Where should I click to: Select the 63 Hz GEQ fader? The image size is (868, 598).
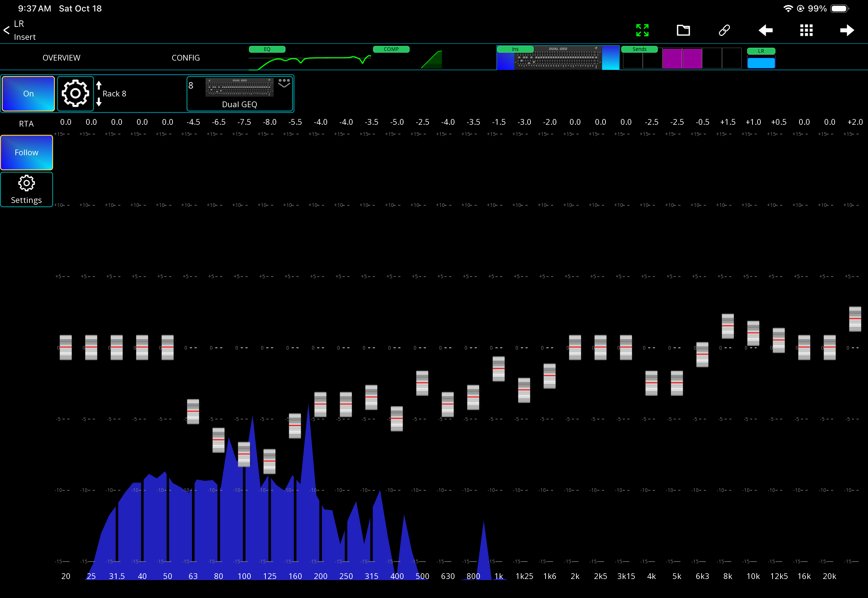[193, 412]
